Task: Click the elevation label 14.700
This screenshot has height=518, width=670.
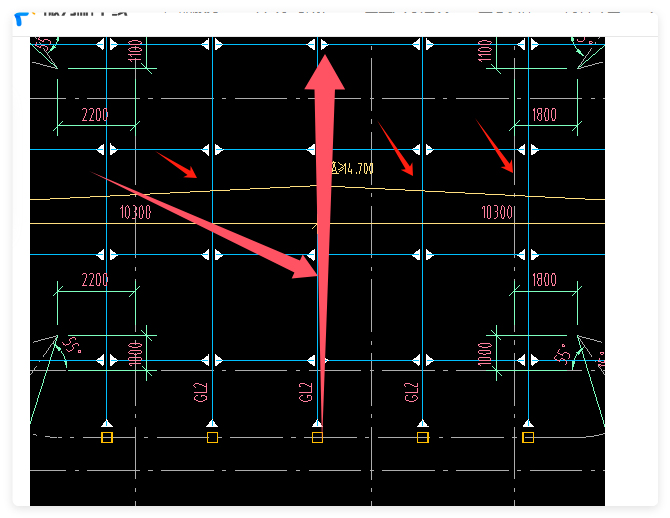Action: [353, 168]
